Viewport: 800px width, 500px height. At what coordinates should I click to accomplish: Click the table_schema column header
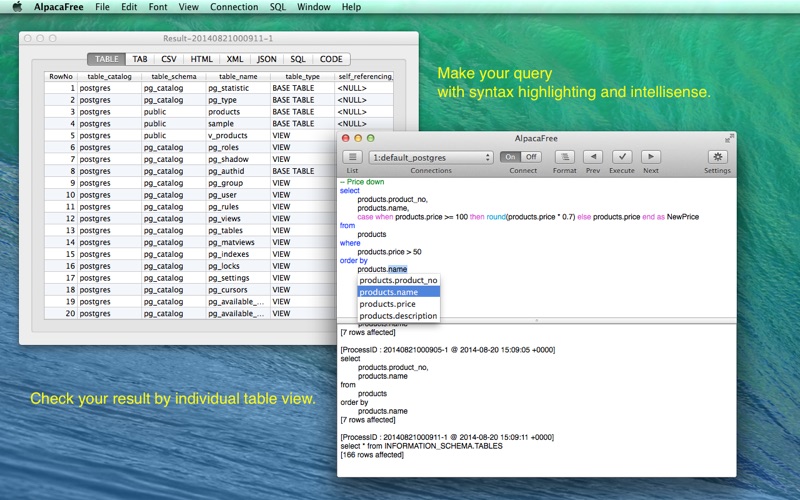(x=174, y=77)
